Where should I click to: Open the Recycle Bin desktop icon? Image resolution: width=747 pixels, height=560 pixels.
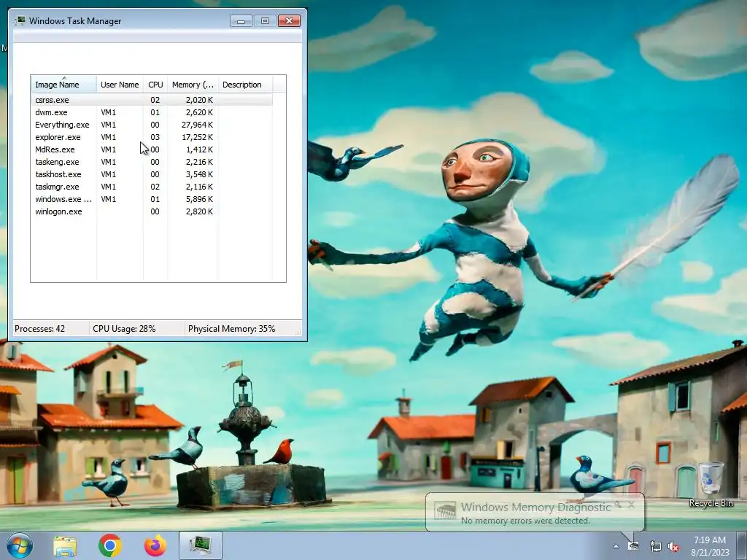tap(711, 484)
